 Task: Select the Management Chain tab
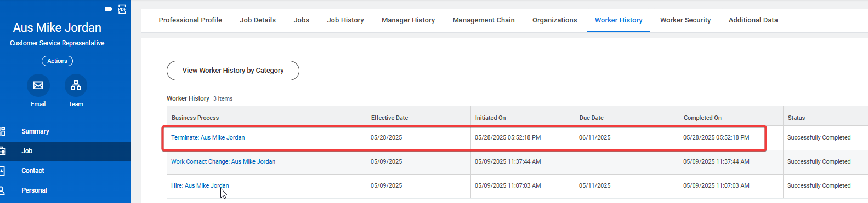click(x=484, y=20)
